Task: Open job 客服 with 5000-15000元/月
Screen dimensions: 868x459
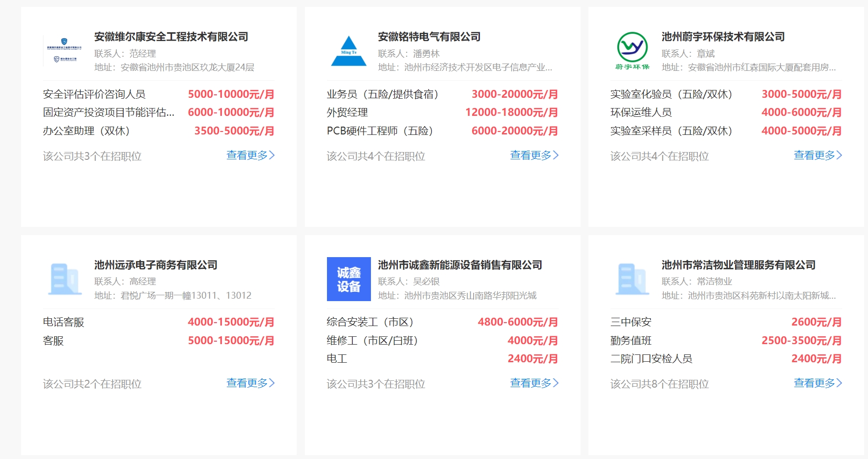Action: tap(53, 341)
